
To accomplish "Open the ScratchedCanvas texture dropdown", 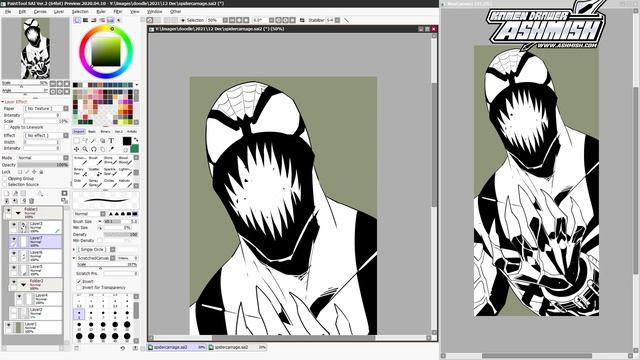I will point(113,258).
